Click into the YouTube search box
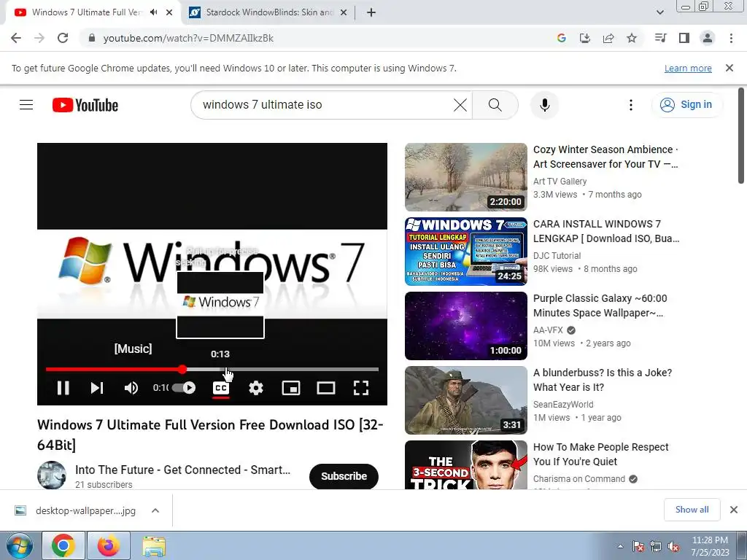 coord(324,105)
